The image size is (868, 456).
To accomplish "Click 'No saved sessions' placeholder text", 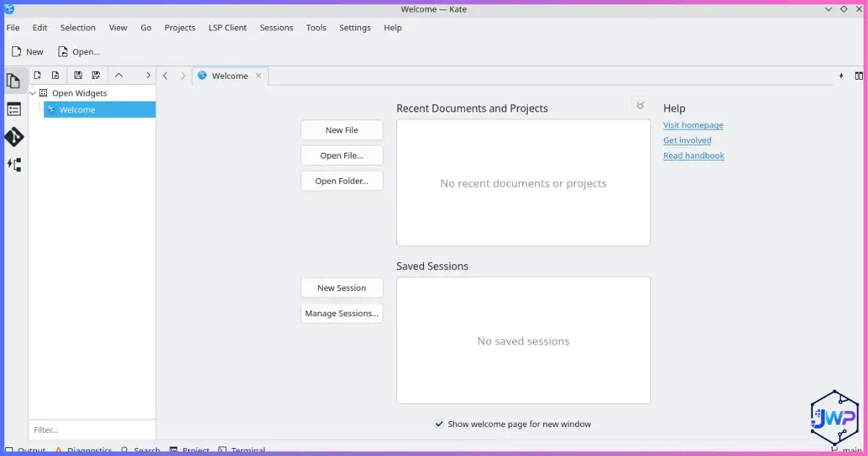I will 523,341.
